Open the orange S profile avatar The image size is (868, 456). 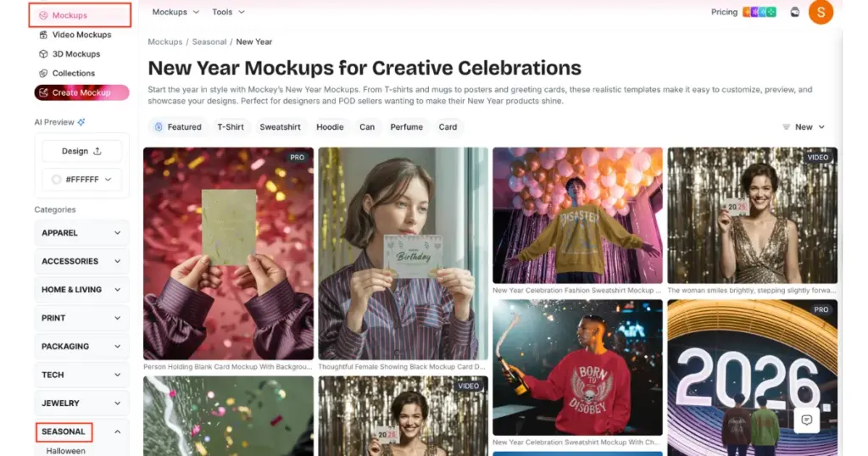click(821, 12)
